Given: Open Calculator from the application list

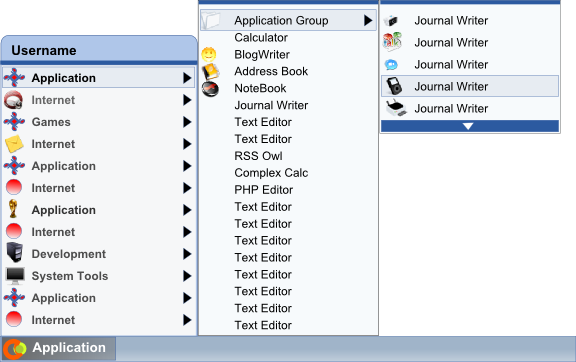Looking at the screenshot, I should pos(261,37).
